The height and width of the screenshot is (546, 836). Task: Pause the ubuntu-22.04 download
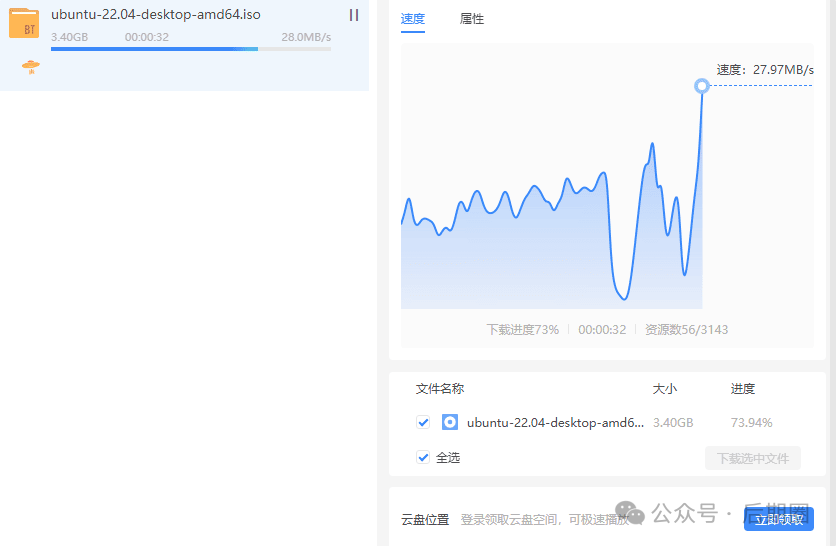click(x=353, y=15)
